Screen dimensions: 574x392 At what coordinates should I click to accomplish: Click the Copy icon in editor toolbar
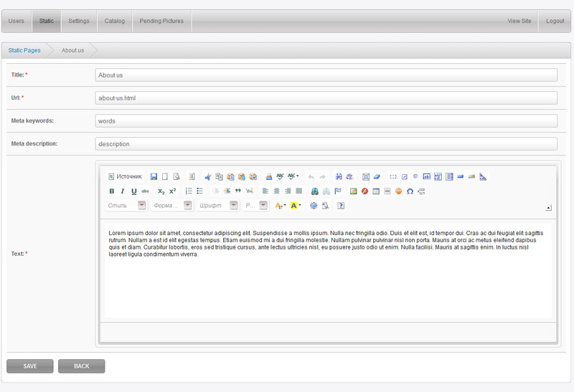tap(219, 176)
